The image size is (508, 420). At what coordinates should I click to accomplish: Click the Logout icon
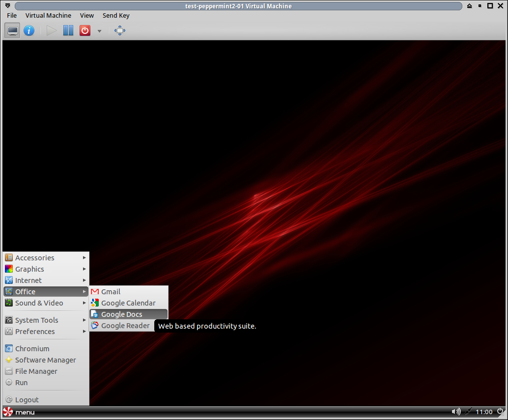click(x=9, y=399)
